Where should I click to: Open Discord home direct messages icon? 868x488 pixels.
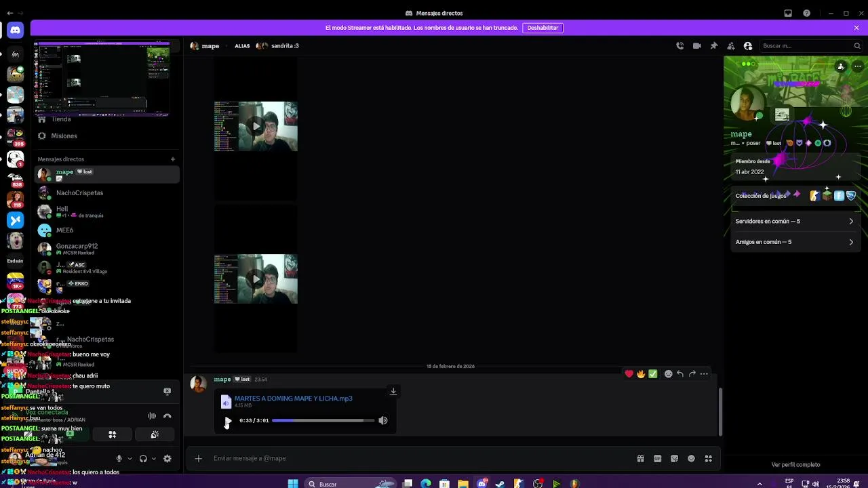(15, 30)
